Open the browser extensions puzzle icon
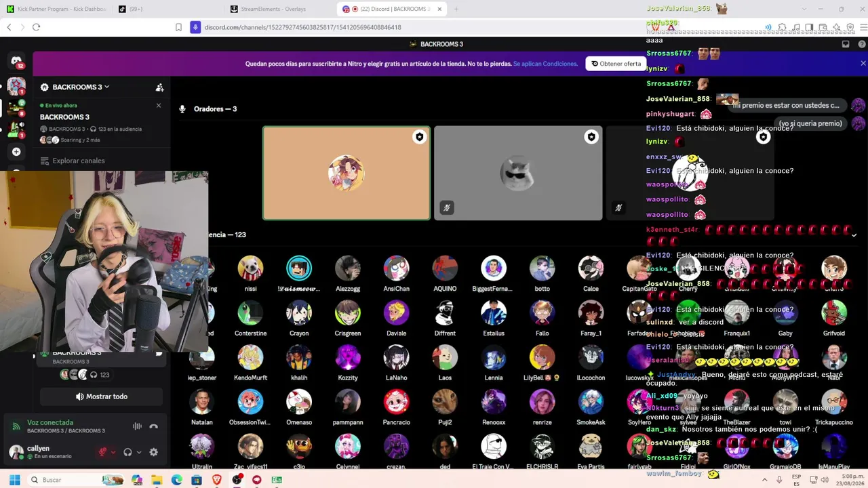This screenshot has height=488, width=868. pyautogui.click(x=782, y=27)
